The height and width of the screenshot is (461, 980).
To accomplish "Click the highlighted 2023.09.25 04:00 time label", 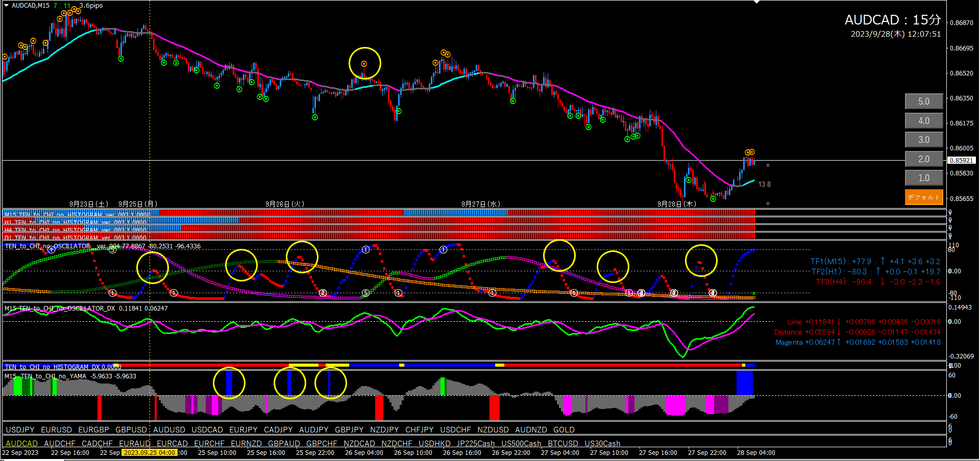I will [150, 452].
